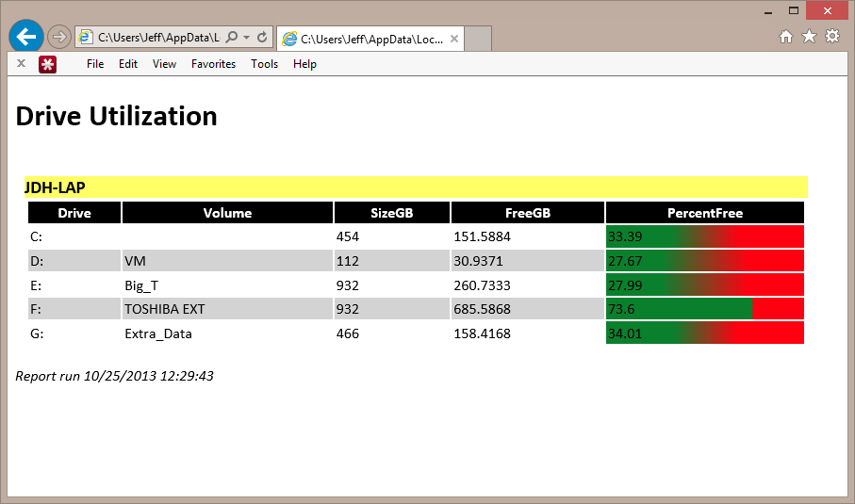This screenshot has width=855, height=504.
Task: Click the Forward navigation arrow
Action: (x=58, y=37)
